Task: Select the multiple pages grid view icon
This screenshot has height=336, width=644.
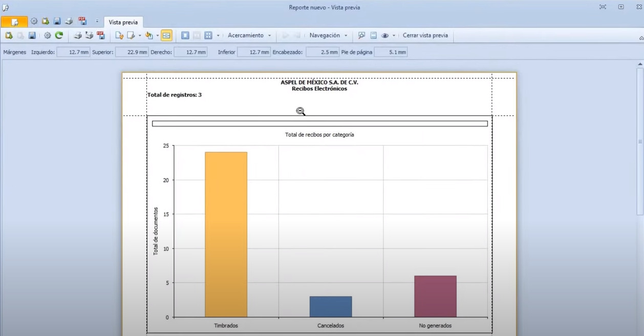Action: 208,35
